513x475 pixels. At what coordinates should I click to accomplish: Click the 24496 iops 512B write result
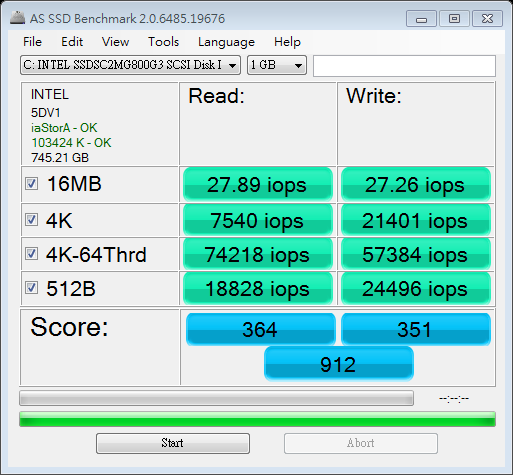point(416,288)
